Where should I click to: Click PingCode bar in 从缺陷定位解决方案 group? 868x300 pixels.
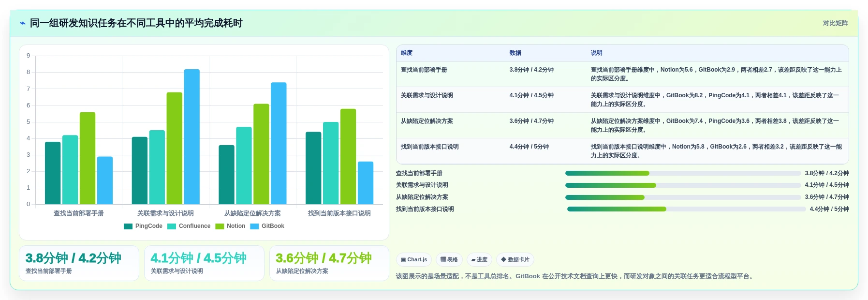tap(226, 175)
